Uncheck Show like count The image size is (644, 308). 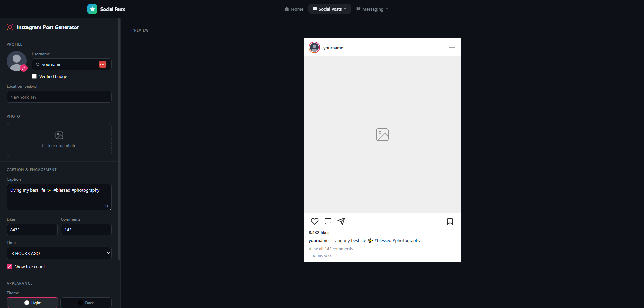9,267
